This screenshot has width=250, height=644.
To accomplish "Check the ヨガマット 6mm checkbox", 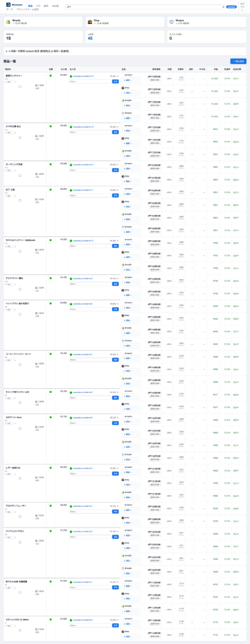I will (x=20, y=428).
